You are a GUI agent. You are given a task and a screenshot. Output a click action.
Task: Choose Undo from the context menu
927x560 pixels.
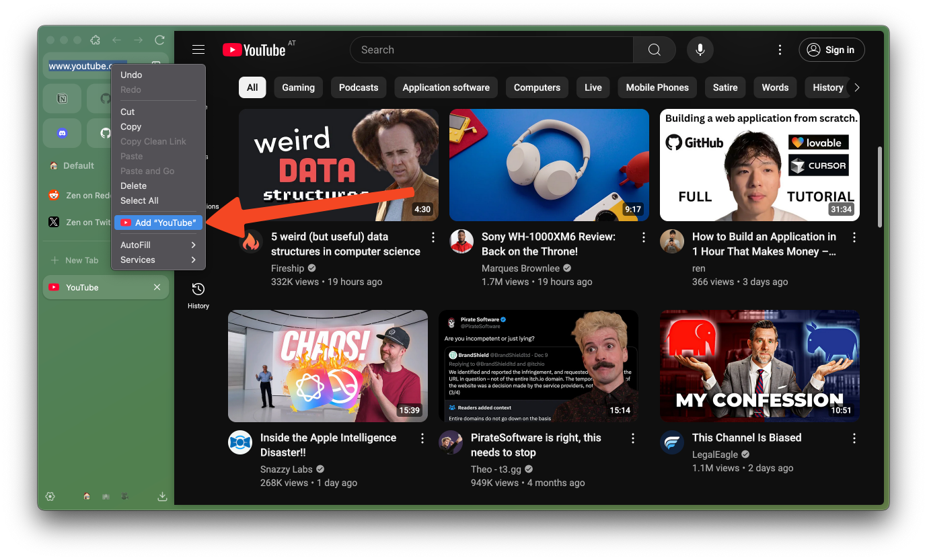[x=158, y=75]
